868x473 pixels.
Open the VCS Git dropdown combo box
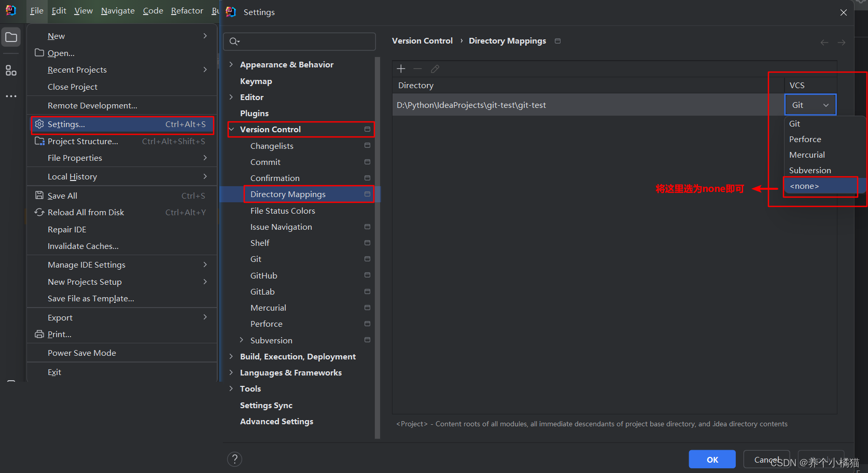tap(810, 105)
